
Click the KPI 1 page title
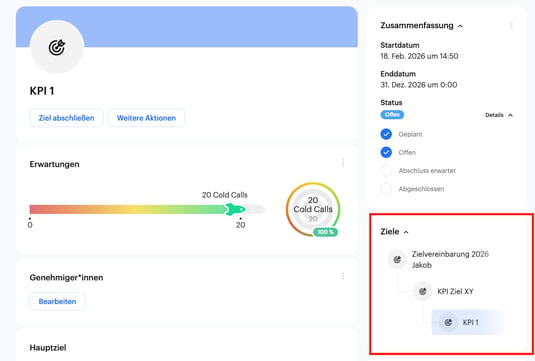point(42,91)
